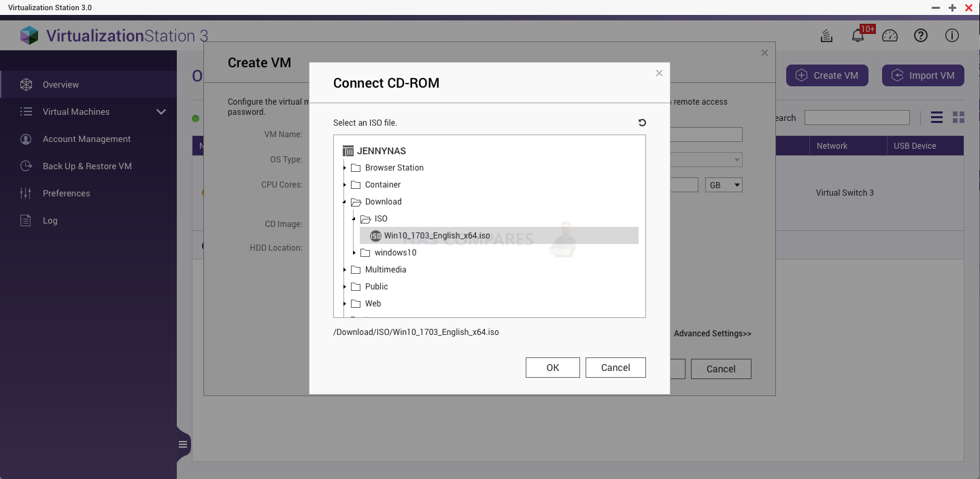Open the resource monitor gauge icon
The image size is (980, 479).
[x=890, y=36]
